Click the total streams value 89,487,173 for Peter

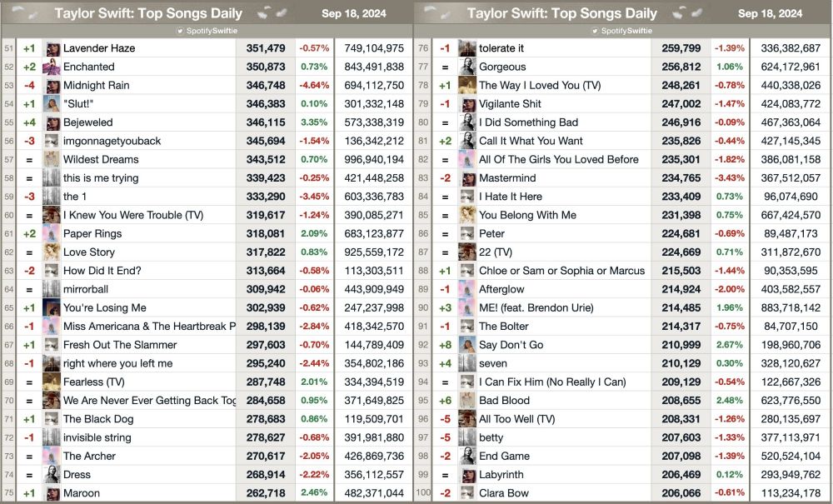791,234
